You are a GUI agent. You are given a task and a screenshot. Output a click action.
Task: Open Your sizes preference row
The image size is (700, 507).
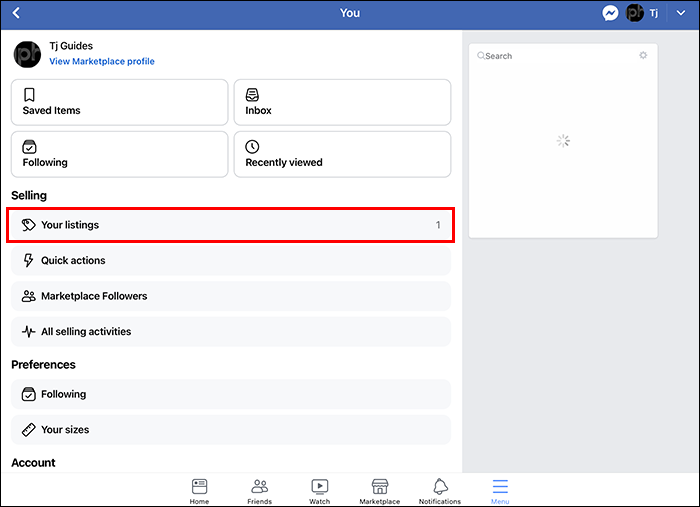point(231,430)
